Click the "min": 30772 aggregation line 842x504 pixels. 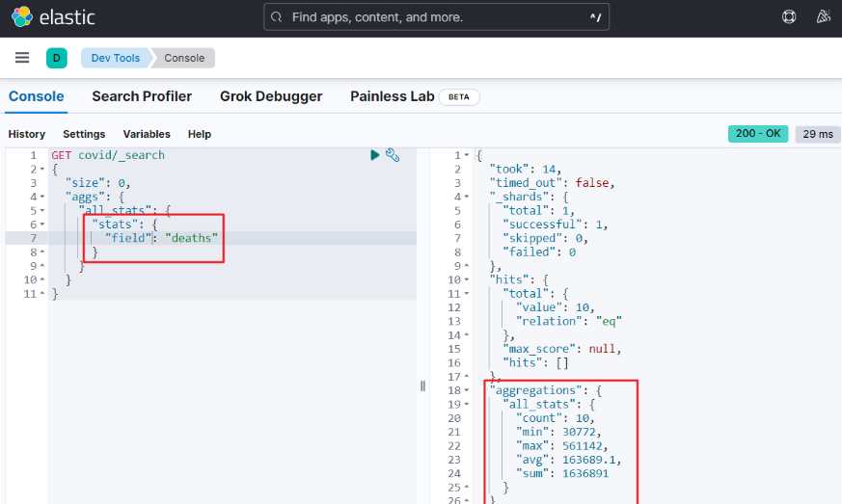coord(558,432)
